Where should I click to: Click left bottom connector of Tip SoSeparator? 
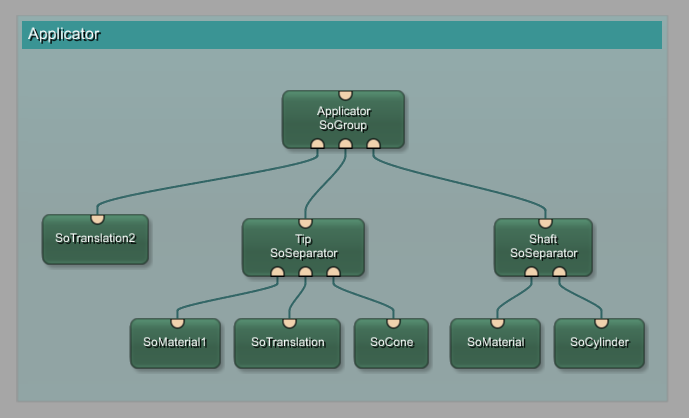[277, 271]
